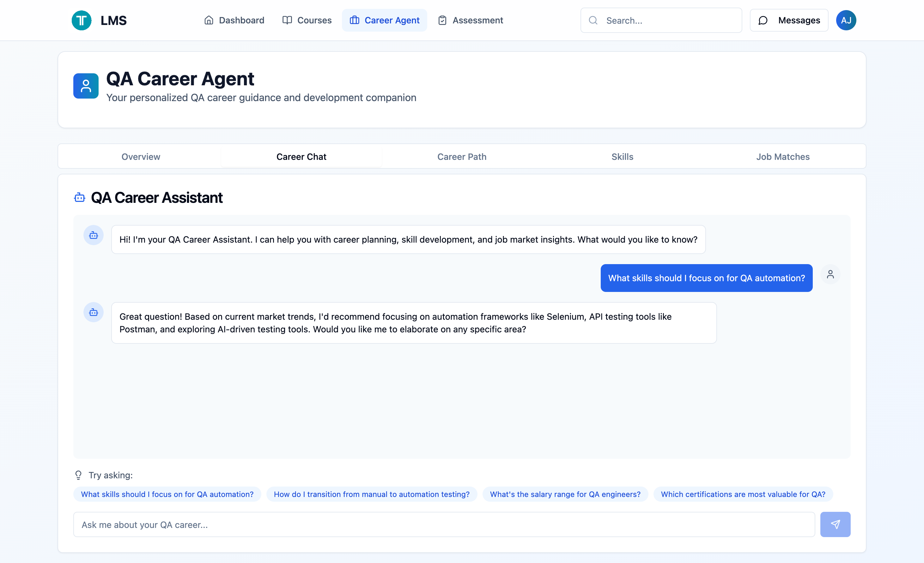Pick suggestion about QA automation skills

[x=167, y=494]
